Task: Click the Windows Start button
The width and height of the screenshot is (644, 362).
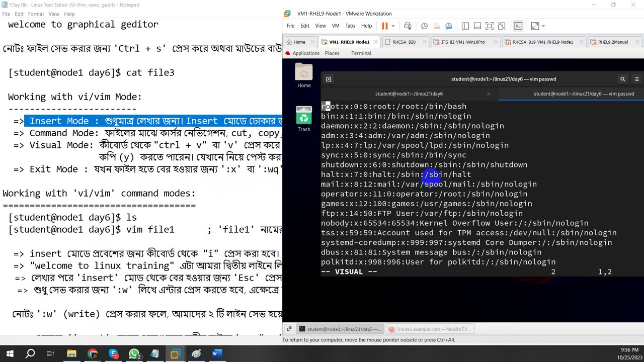Action: pyautogui.click(x=10, y=353)
